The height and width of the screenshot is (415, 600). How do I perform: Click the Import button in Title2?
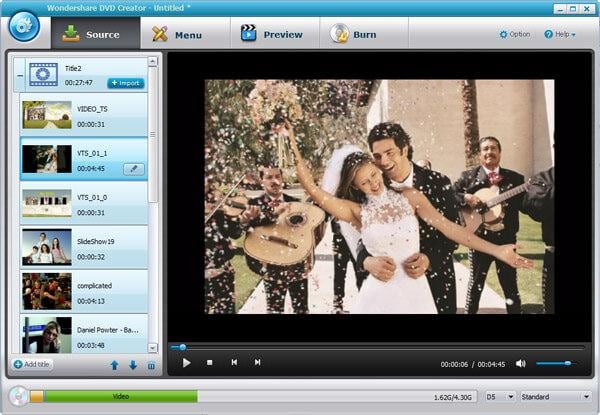pyautogui.click(x=126, y=83)
